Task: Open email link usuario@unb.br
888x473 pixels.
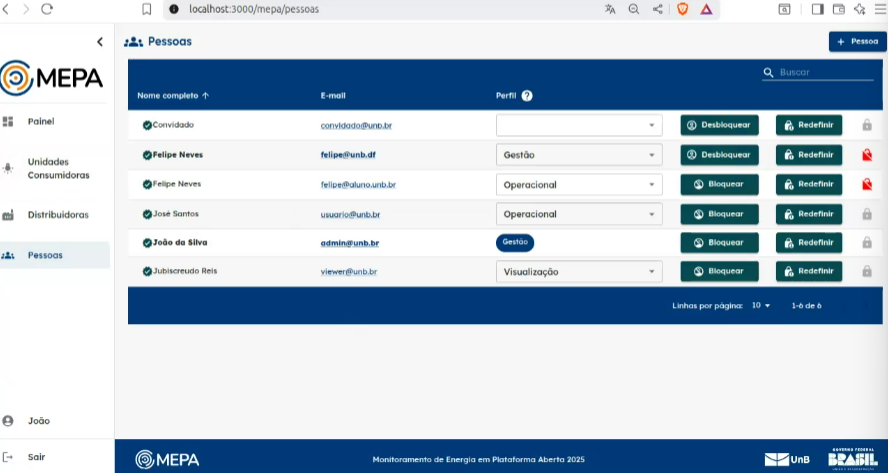Action: coord(350,215)
